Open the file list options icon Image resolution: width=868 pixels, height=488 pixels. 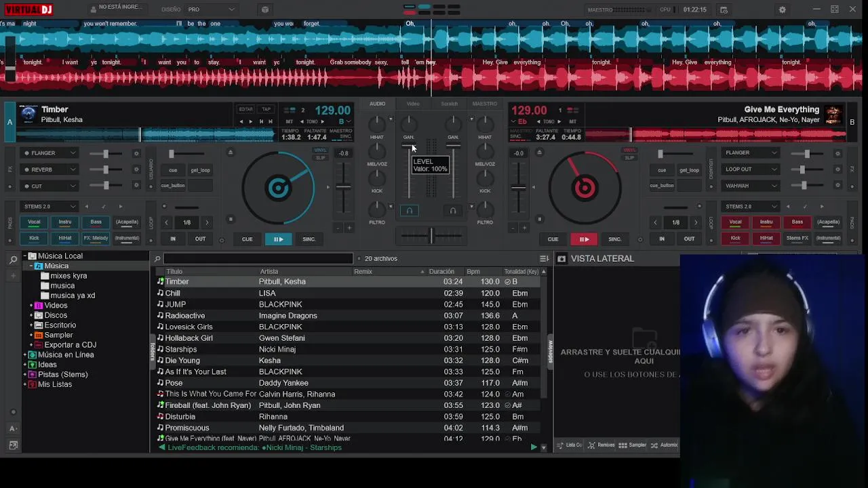click(x=544, y=258)
